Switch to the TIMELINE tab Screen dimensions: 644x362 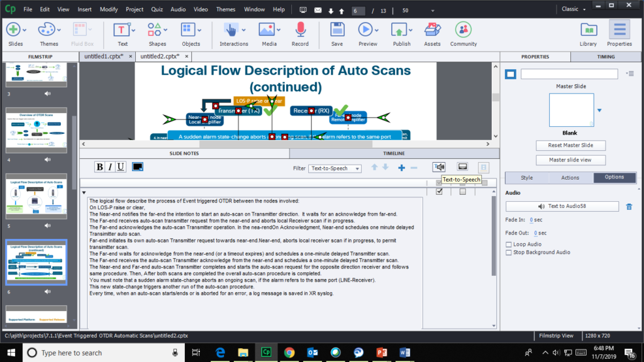point(394,153)
